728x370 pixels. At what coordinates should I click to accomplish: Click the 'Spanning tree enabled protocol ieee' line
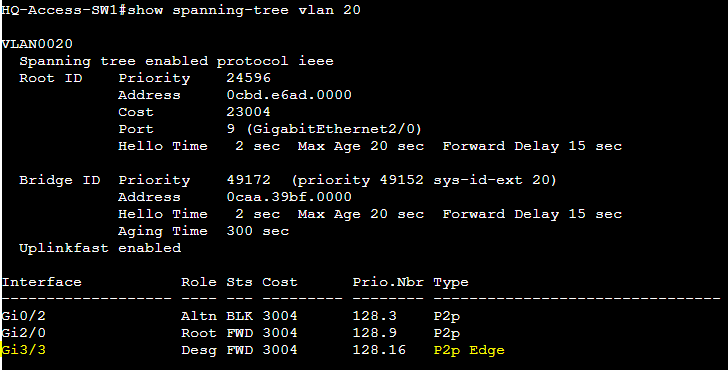tap(176, 61)
